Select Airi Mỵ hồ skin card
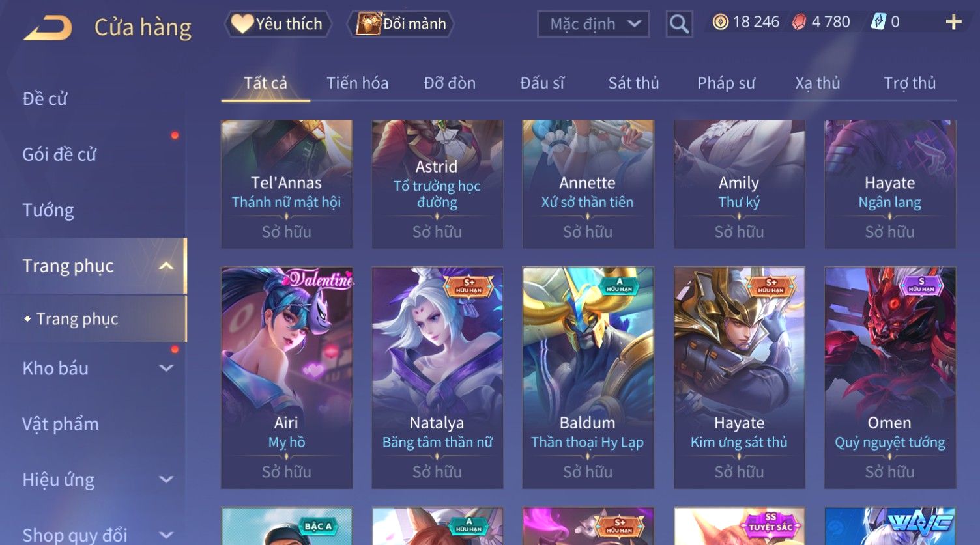Image resolution: width=980 pixels, height=545 pixels. tap(287, 378)
